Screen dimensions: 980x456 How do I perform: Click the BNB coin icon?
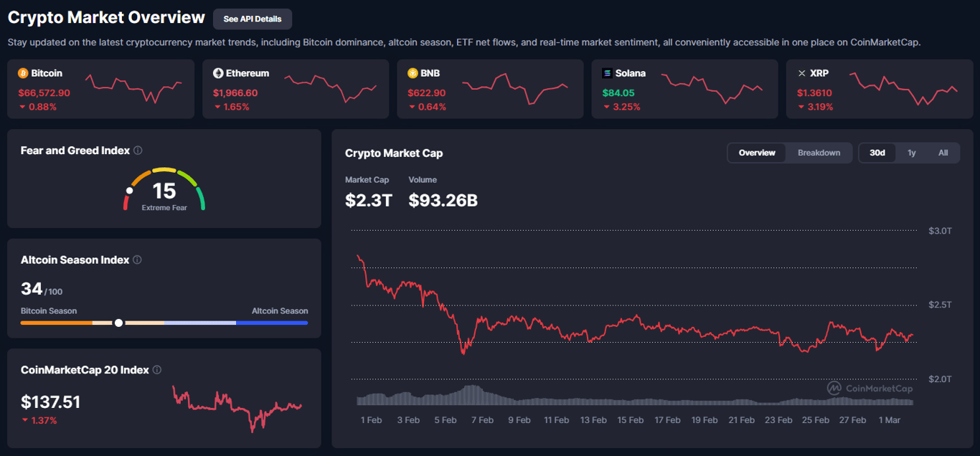pyautogui.click(x=413, y=73)
